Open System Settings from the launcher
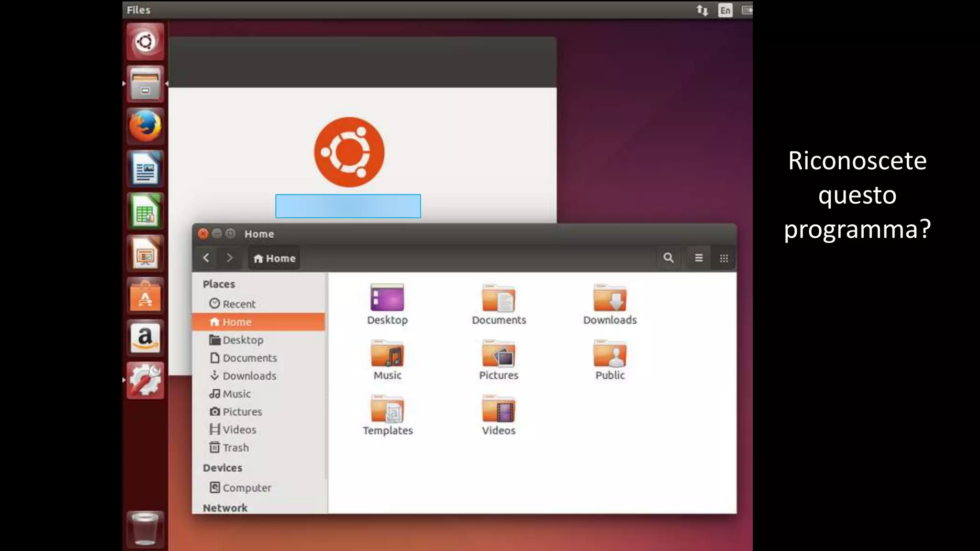Image resolution: width=980 pixels, height=551 pixels. [145, 381]
